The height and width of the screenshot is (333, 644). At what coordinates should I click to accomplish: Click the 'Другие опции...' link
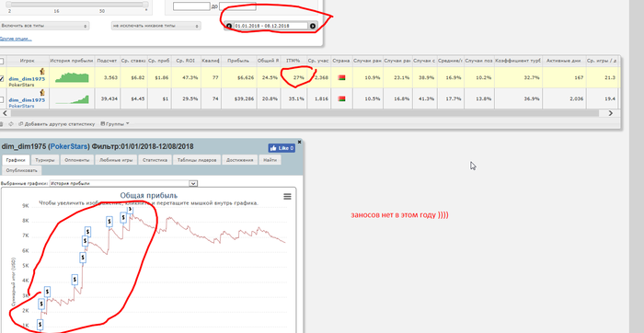pos(16,39)
